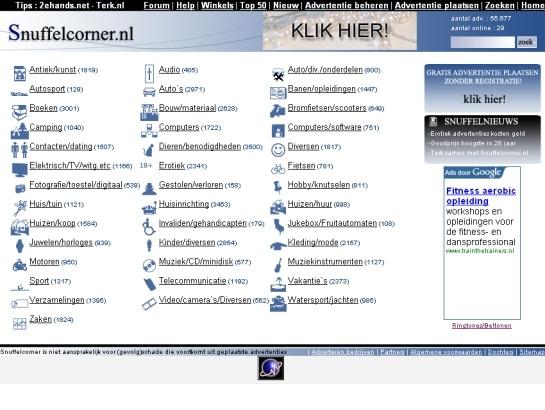The width and height of the screenshot is (545, 410).
Task: Click the gratis advertentie 'klik hier!' box
Action: 482,88
